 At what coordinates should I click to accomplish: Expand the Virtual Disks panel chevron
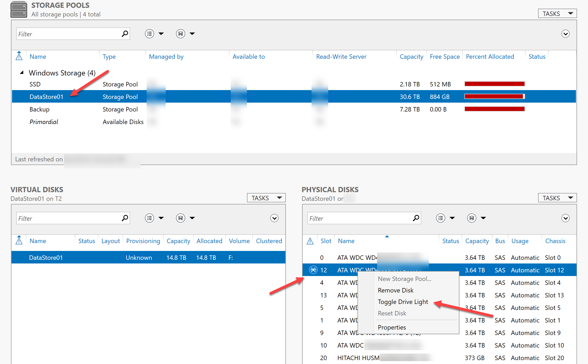tap(274, 218)
